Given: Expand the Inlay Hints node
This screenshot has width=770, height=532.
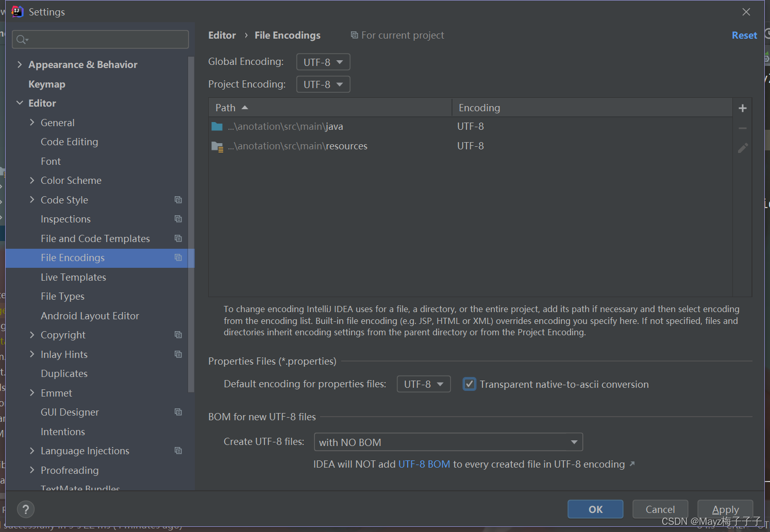Looking at the screenshot, I should pos(32,354).
